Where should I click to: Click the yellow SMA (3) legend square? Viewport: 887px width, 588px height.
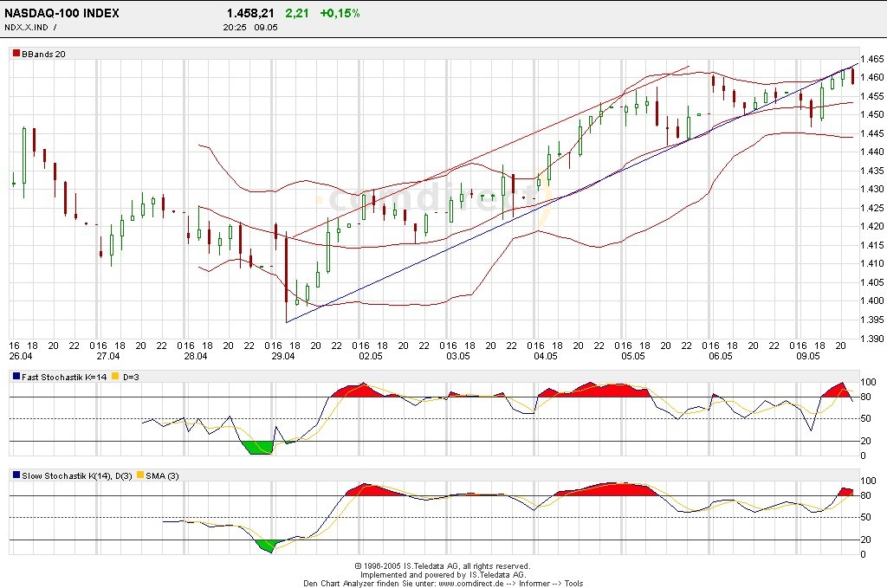tap(141, 475)
